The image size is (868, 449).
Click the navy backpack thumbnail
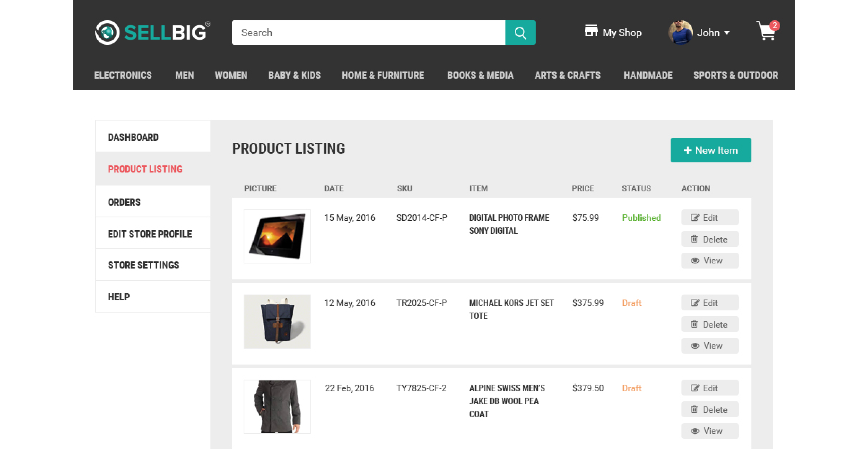click(x=277, y=321)
